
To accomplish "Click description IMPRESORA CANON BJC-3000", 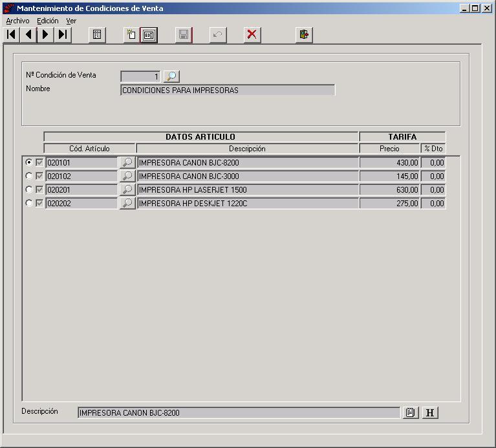I will (x=248, y=176).
